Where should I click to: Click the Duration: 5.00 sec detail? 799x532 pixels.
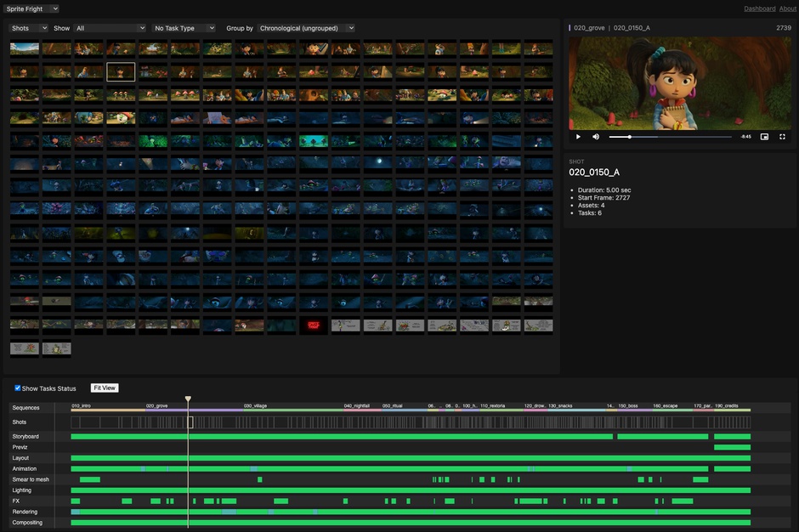pyautogui.click(x=604, y=190)
